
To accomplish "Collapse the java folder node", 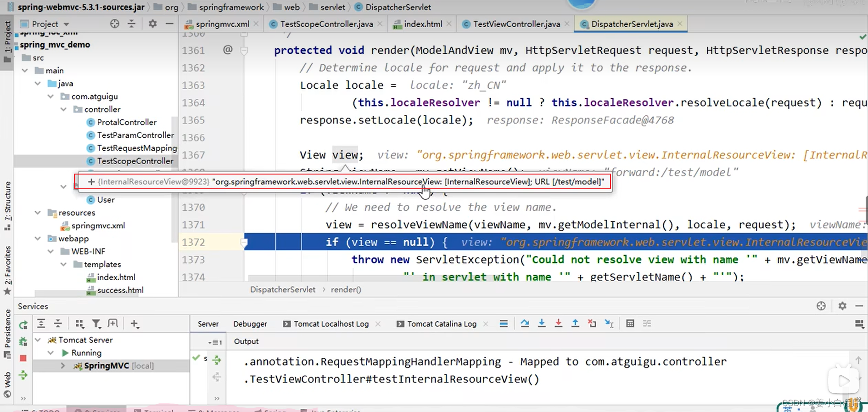I will [x=38, y=84].
